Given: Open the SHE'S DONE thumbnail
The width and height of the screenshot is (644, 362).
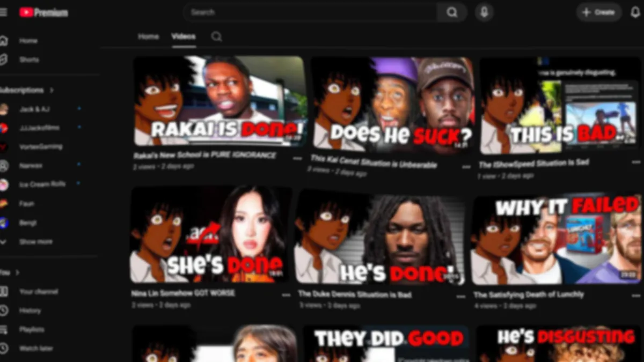Looking at the screenshot, I should [211, 234].
